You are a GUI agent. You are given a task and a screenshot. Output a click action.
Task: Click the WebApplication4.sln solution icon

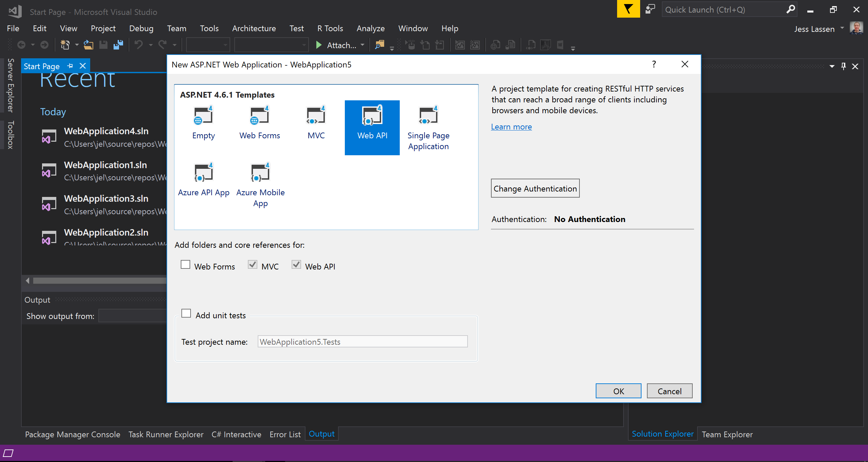coord(49,137)
